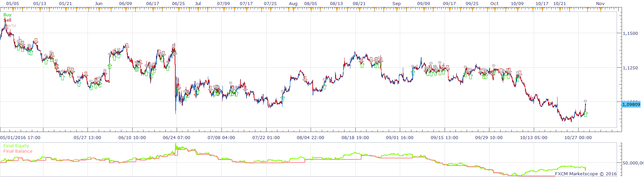Click the 06/24 07:00 time label
This screenshot has height=177, width=644.
point(177,138)
